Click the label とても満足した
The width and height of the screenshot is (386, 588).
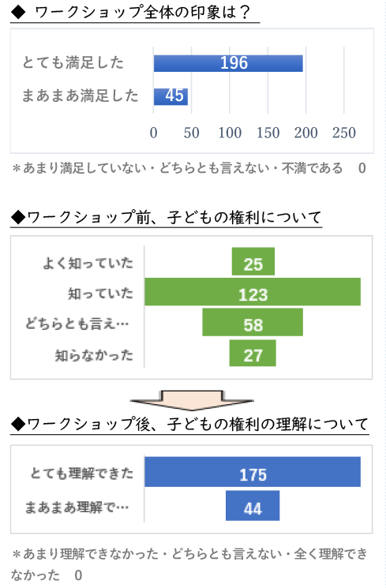pos(73,62)
